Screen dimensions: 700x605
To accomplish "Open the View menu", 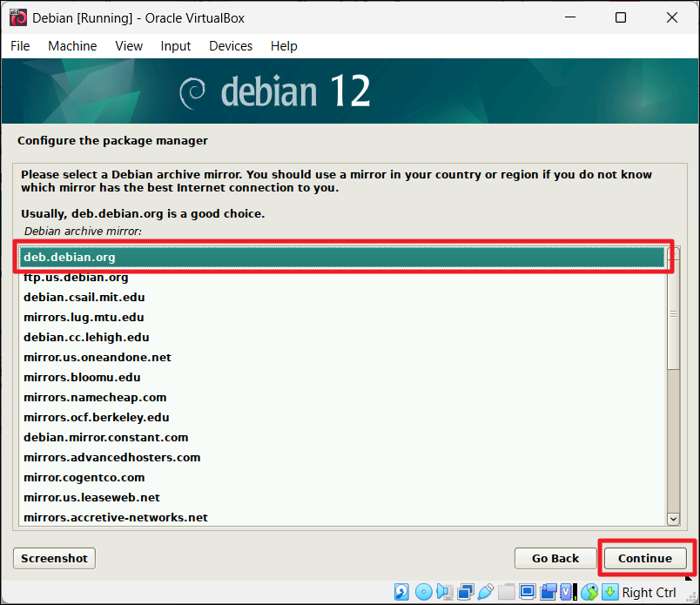I will (129, 46).
